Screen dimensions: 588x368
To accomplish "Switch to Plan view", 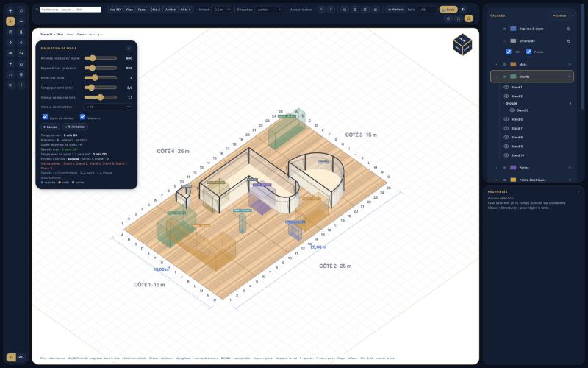I will pyautogui.click(x=130, y=10).
